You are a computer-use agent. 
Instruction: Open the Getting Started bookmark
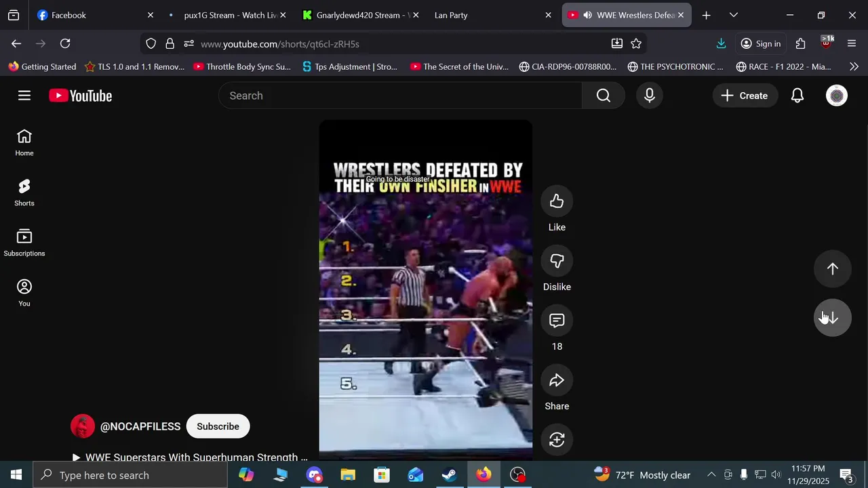42,66
